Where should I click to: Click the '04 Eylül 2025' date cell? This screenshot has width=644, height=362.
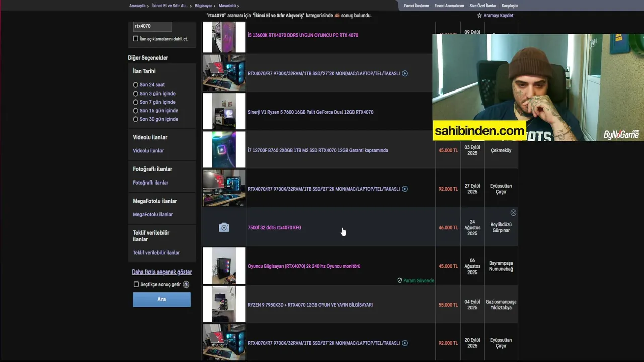472,305
